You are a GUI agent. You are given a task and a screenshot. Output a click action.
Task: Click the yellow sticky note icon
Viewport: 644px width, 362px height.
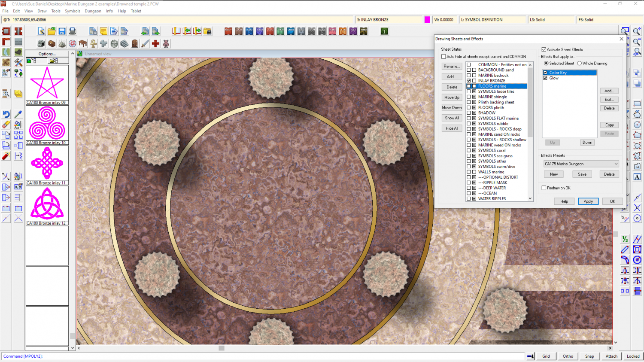103,31
